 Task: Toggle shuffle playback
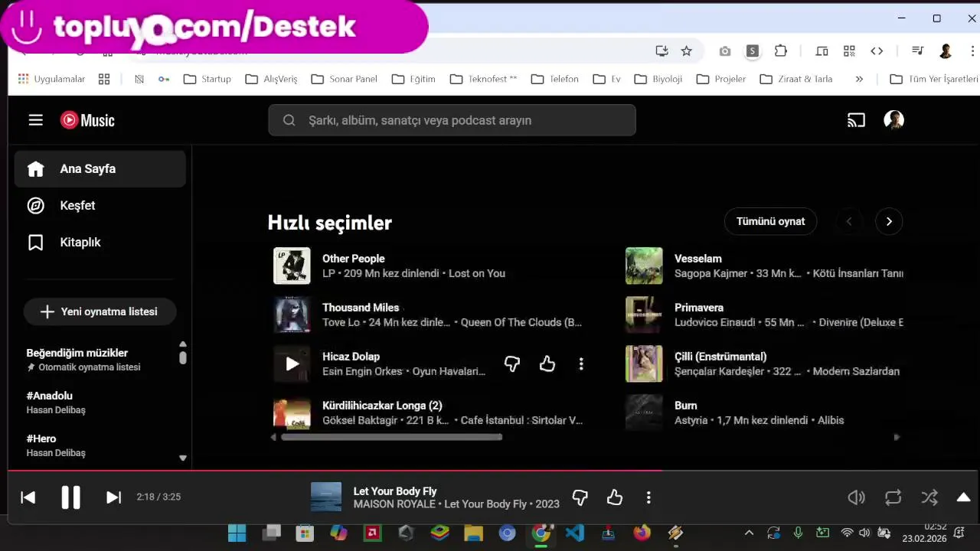pos(929,497)
